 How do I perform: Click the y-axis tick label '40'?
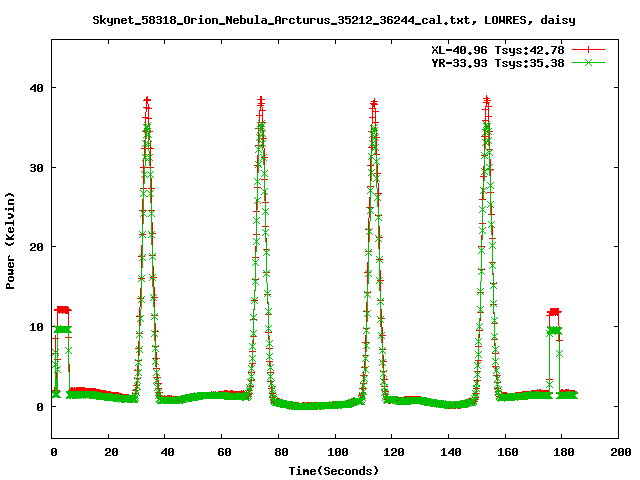pyautogui.click(x=36, y=88)
